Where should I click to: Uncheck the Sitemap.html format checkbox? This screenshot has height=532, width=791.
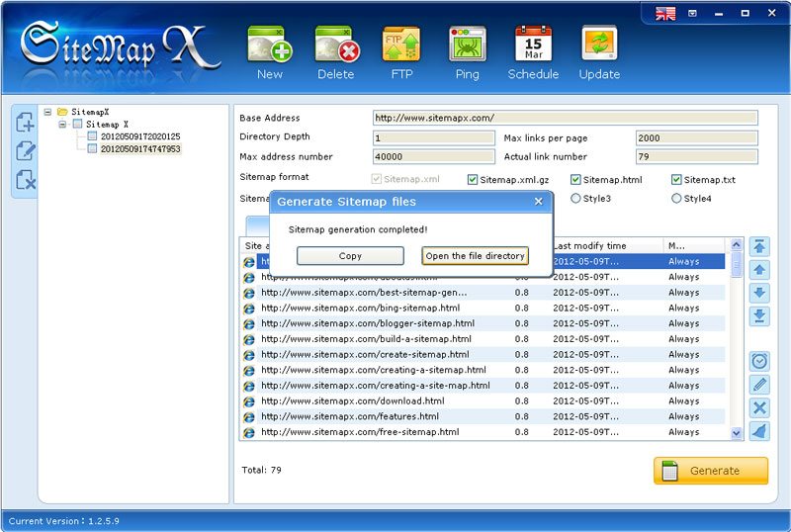575,180
